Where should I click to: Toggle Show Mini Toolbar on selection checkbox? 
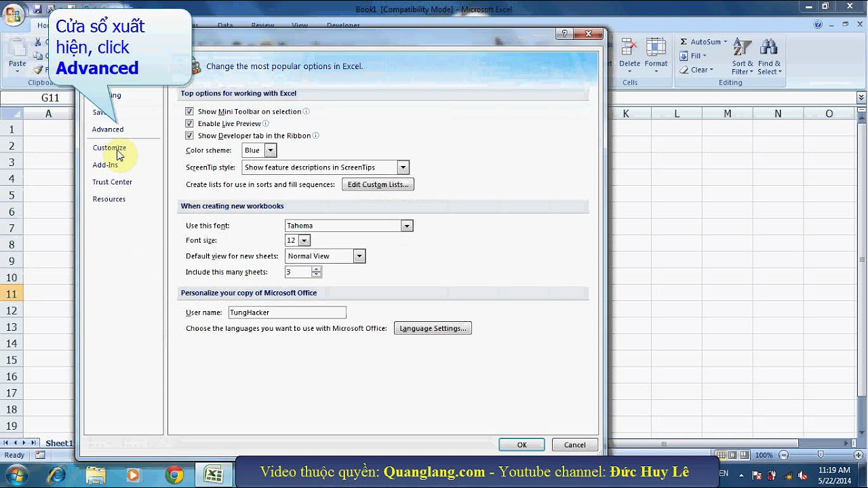189,111
